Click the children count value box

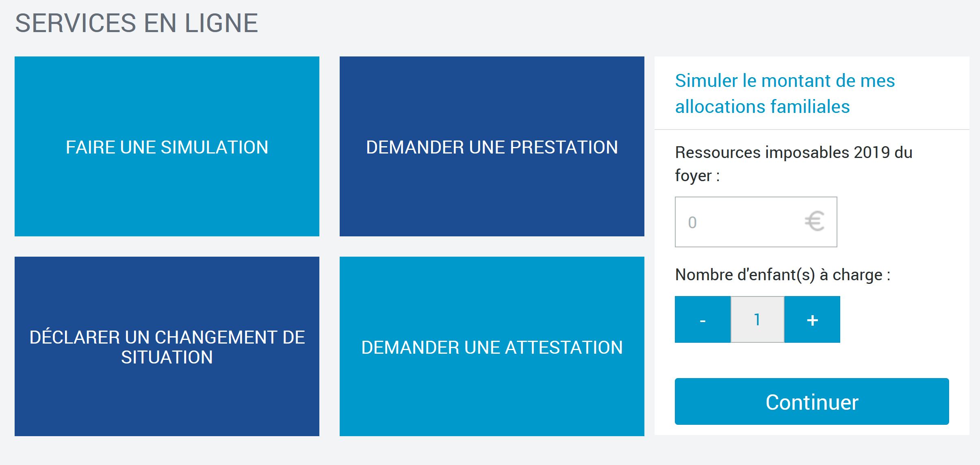(x=757, y=320)
